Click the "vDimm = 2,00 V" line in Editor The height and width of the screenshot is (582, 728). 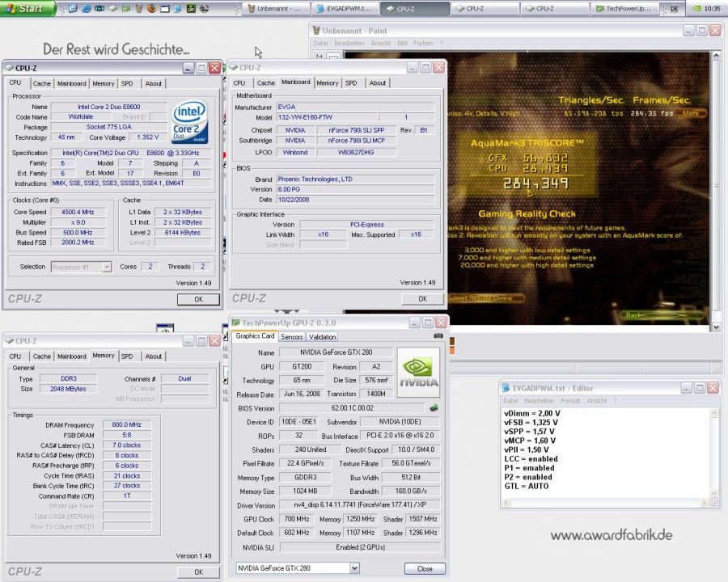point(532,413)
